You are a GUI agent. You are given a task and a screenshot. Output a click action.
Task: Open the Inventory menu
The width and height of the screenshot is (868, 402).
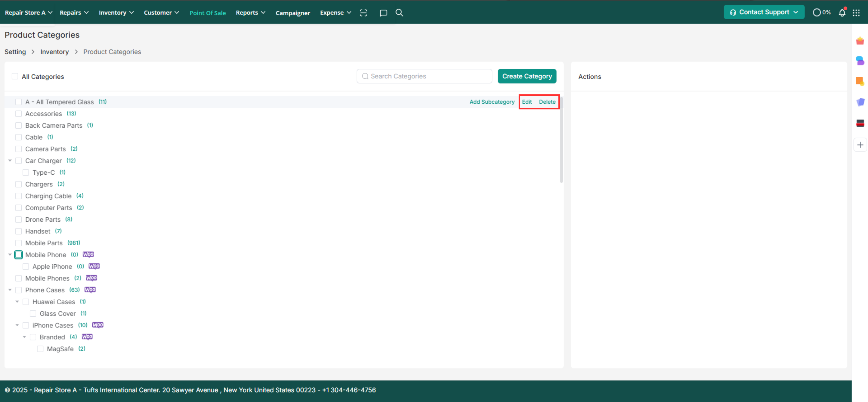(x=116, y=12)
